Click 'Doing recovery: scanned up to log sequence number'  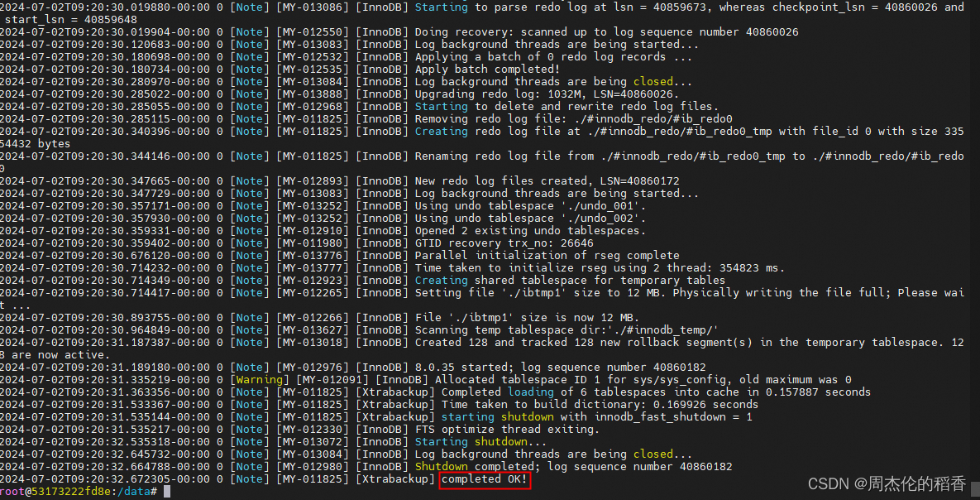coord(577,32)
